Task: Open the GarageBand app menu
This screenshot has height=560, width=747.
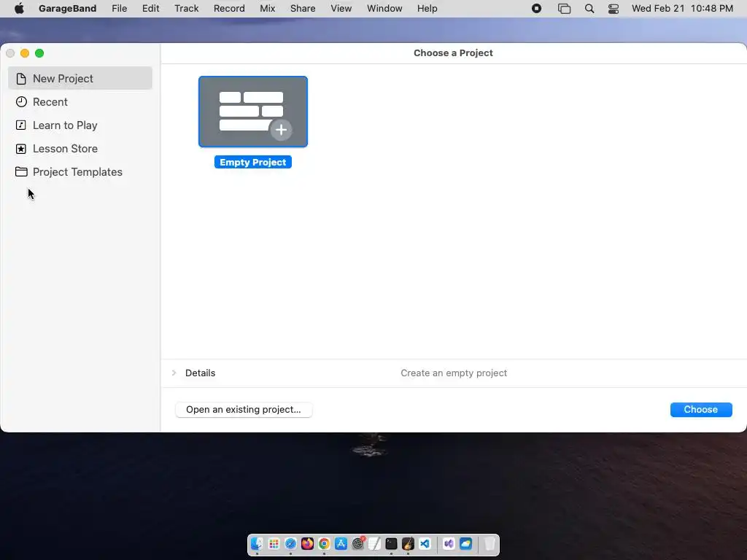Action: 67,9
